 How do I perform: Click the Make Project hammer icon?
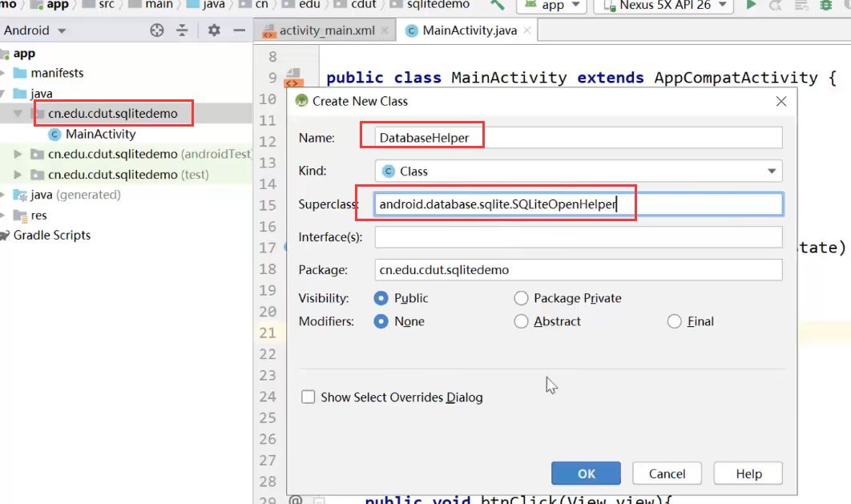[x=497, y=6]
